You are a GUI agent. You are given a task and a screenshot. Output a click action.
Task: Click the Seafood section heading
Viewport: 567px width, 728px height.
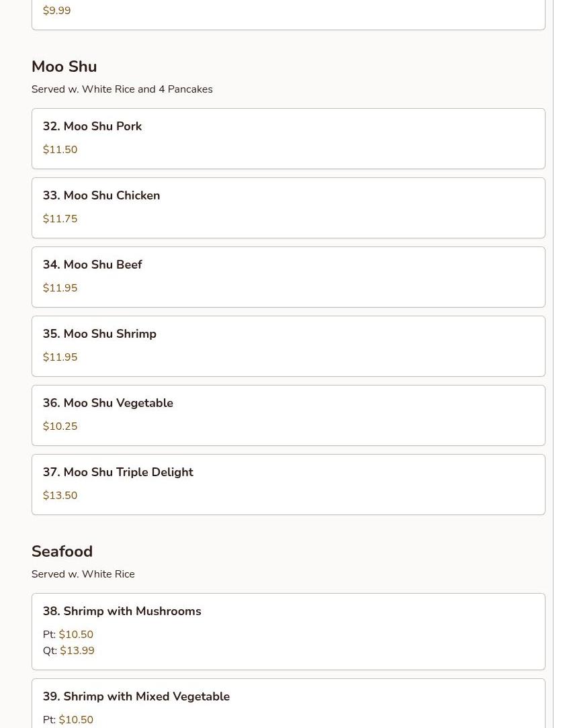click(x=62, y=551)
